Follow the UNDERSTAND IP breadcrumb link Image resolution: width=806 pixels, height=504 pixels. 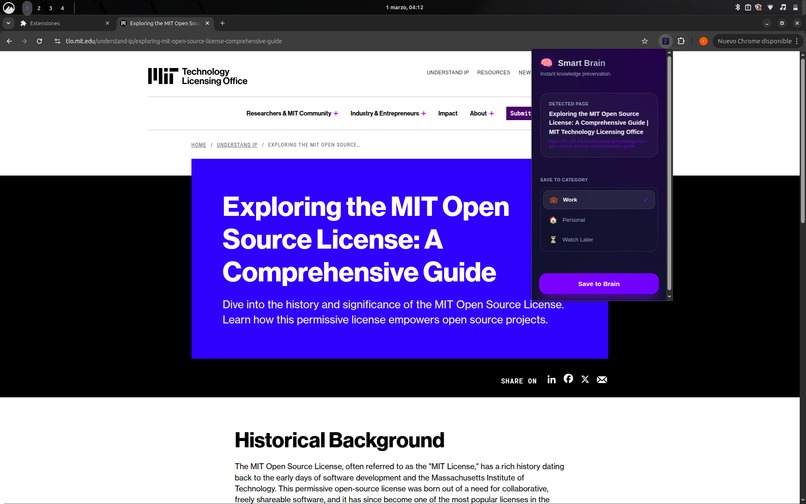[x=237, y=145]
